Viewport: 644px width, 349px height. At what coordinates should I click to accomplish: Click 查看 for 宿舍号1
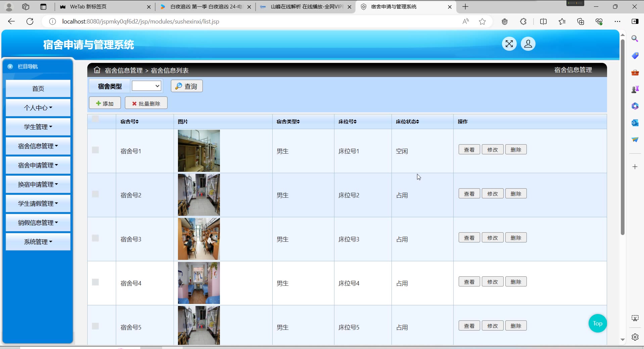[469, 150]
